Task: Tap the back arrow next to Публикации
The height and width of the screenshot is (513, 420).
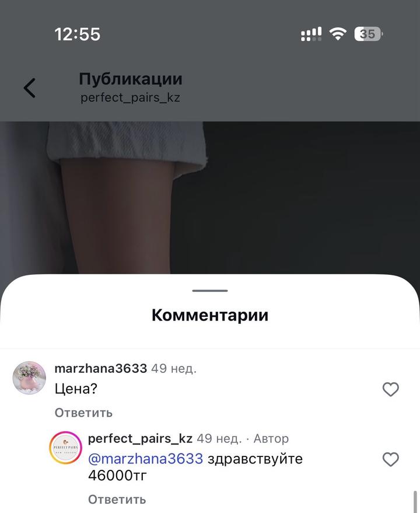Action: coord(29,88)
